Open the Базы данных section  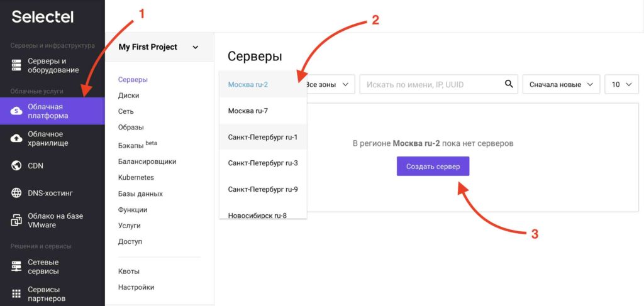pyautogui.click(x=140, y=194)
